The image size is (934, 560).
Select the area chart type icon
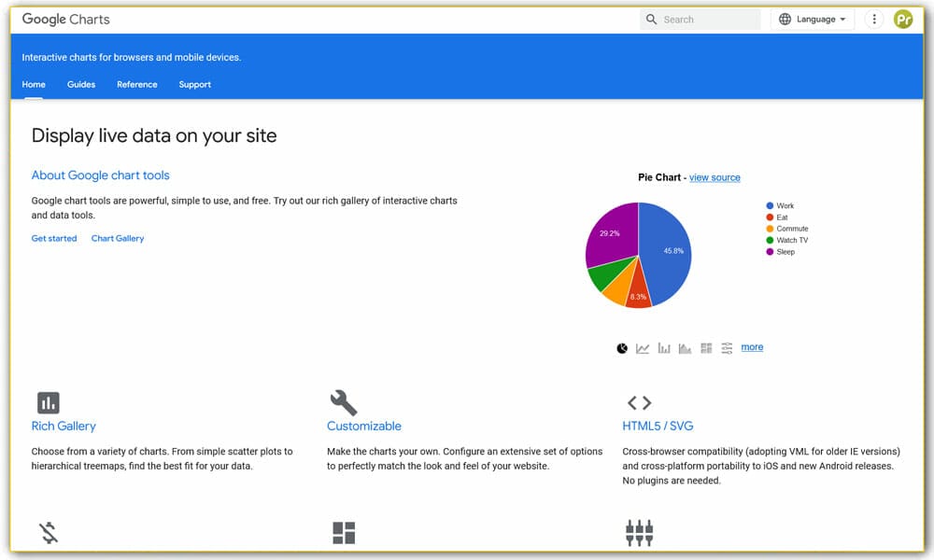[685, 347]
